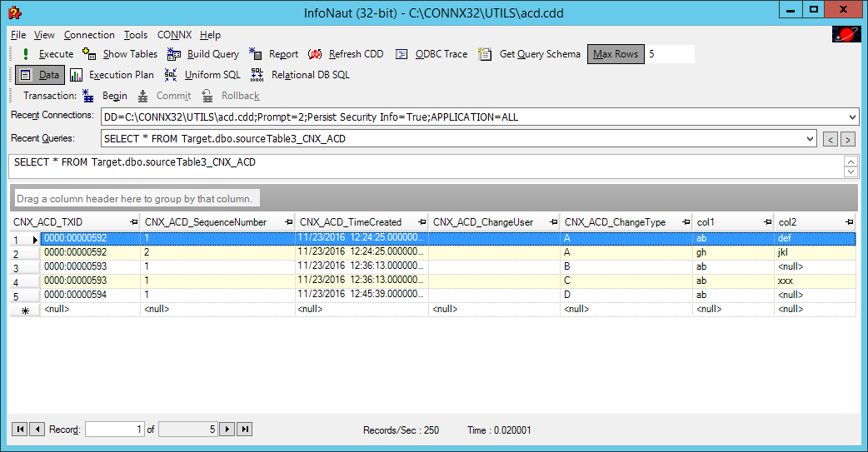Click the 'xxx' cell in col2
Viewport: 868px width, 452px height.
point(815,281)
